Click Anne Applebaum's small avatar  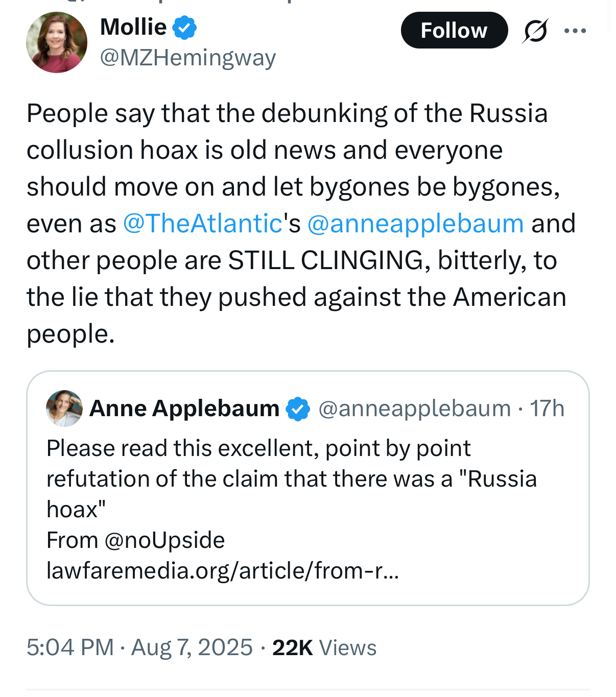[64, 408]
